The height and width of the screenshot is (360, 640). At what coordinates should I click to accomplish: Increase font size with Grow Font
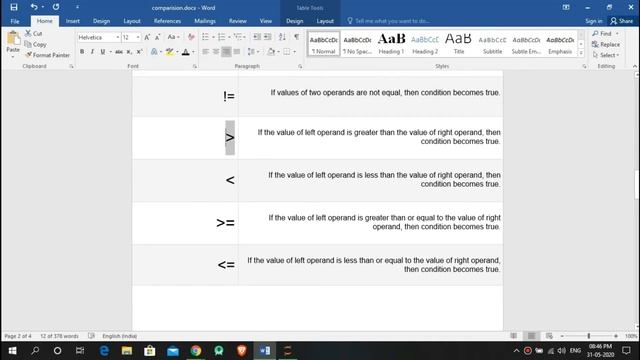tap(147, 37)
